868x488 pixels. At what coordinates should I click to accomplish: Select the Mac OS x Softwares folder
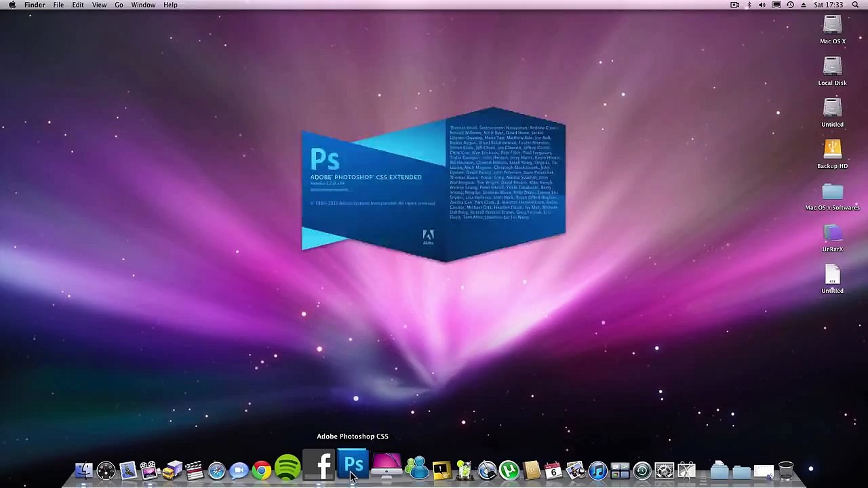tap(832, 192)
